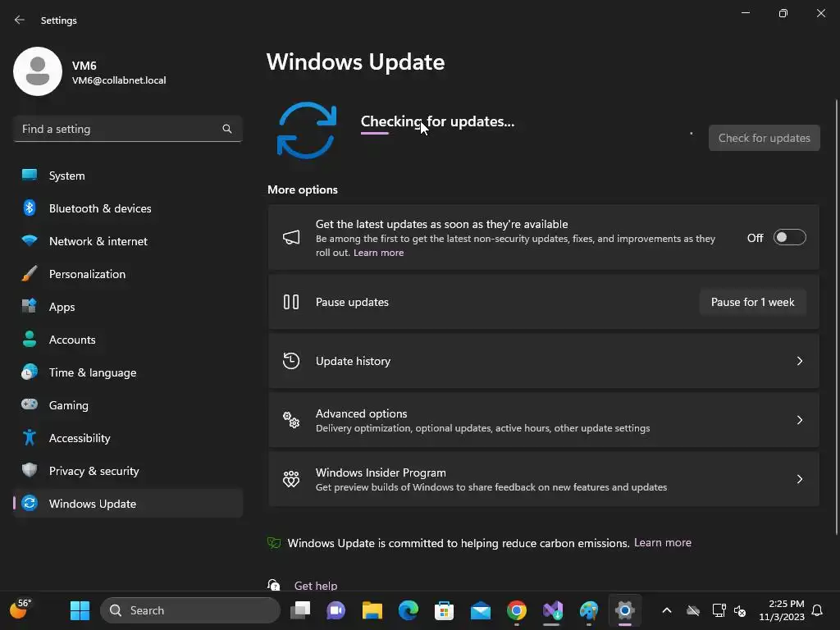Open Task View from taskbar
Image resolution: width=840 pixels, height=630 pixels.
[x=300, y=610]
